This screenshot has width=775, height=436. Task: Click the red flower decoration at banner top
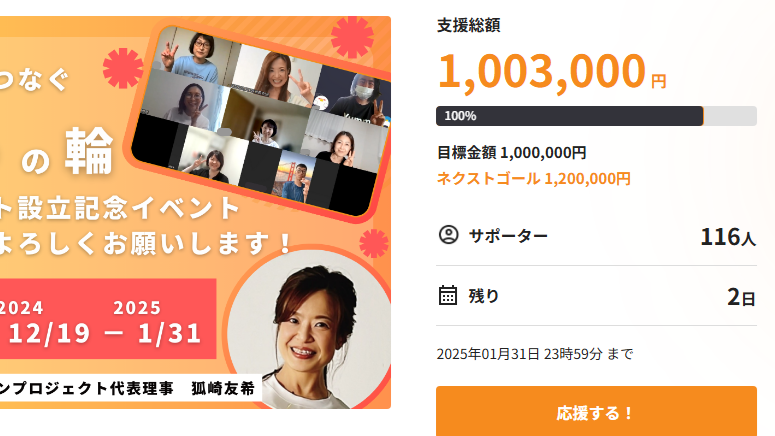click(x=352, y=37)
